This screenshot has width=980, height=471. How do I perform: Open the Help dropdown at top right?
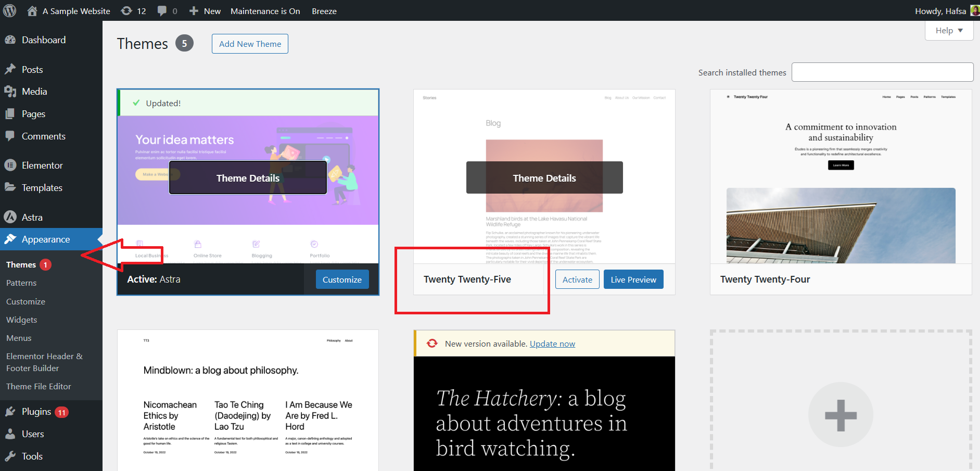tap(948, 30)
